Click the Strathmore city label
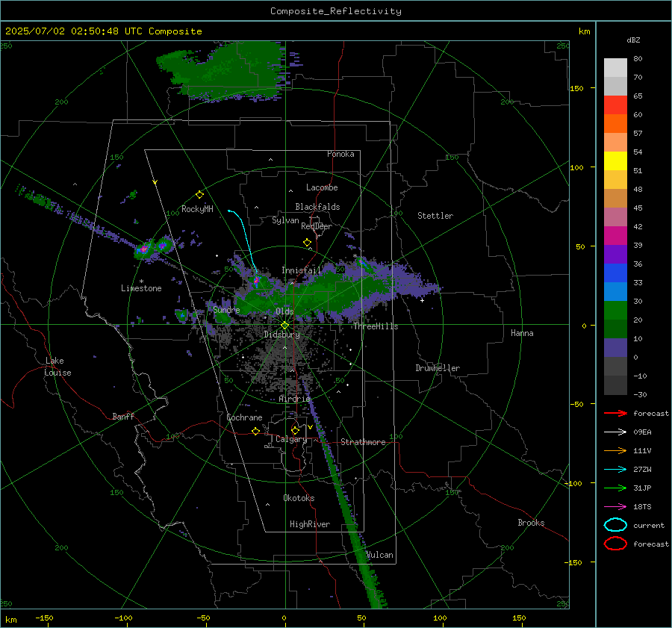 (x=363, y=442)
